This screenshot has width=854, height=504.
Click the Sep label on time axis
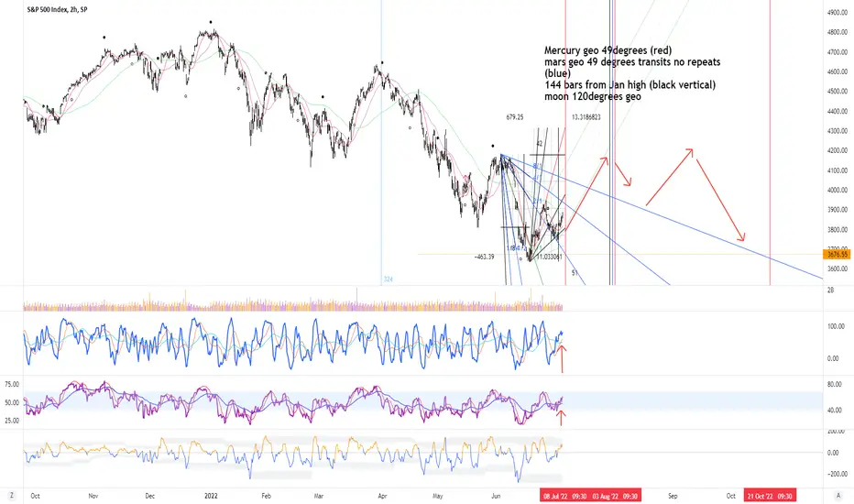tap(673, 496)
